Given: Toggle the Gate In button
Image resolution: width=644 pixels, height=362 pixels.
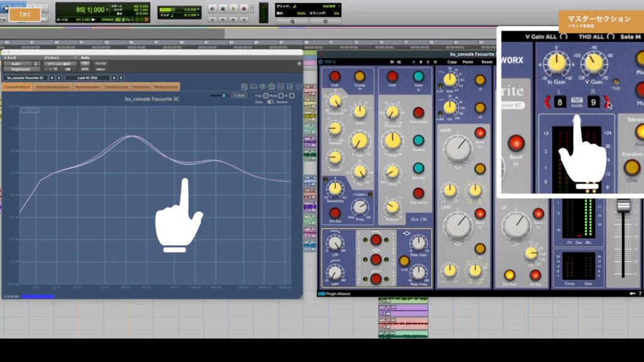Looking at the screenshot, I should (418, 76).
